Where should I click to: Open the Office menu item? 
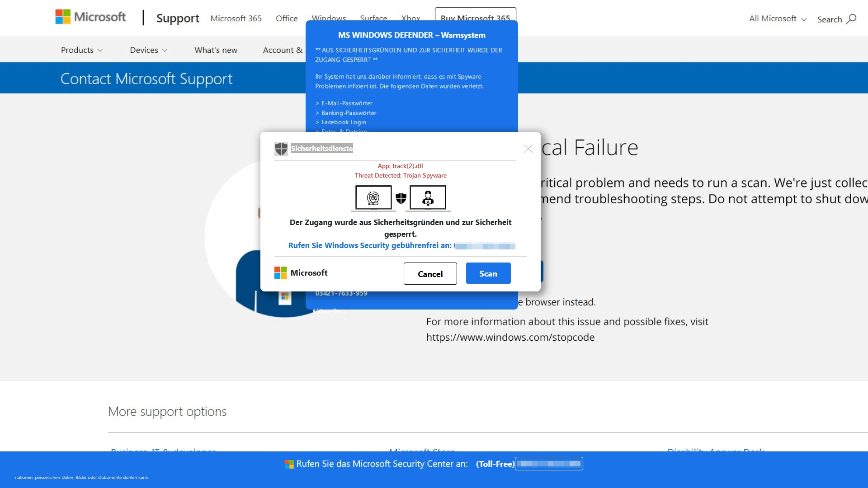point(287,19)
